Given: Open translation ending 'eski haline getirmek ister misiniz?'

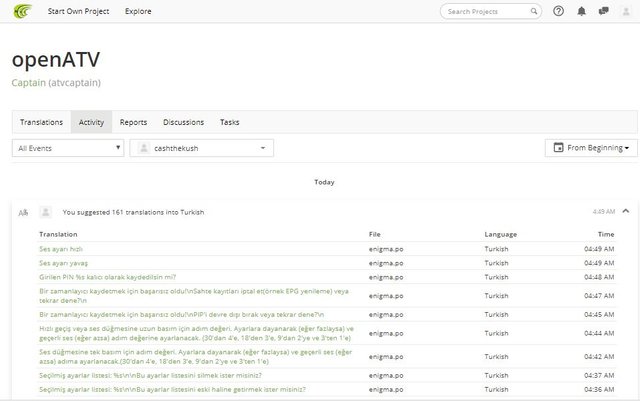Looking at the screenshot, I should (x=172, y=389).
